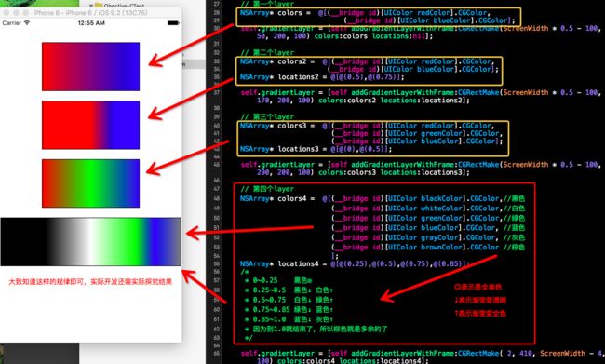Image resolution: width=605 pixels, height=364 pixels.
Task: Click line number 37 in the gutter
Action: pyautogui.click(x=217, y=93)
